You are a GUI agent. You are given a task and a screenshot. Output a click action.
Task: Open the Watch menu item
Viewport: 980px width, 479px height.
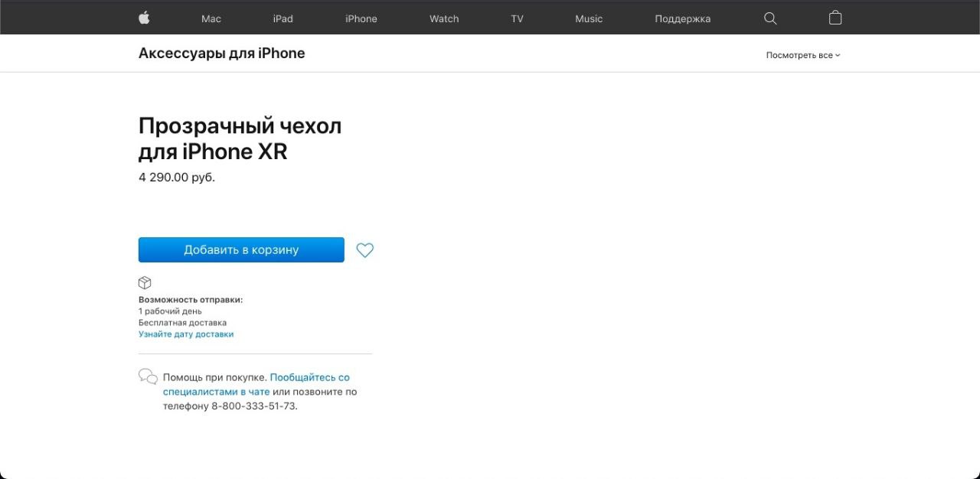point(444,18)
